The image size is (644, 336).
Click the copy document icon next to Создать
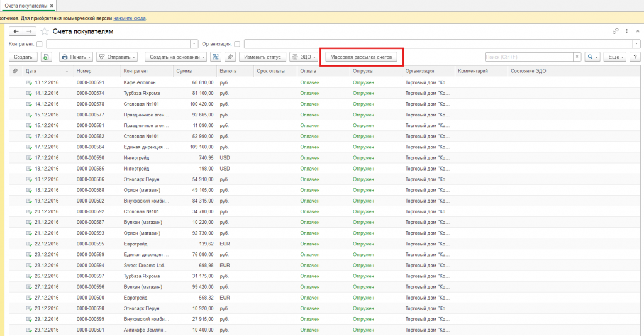click(47, 57)
